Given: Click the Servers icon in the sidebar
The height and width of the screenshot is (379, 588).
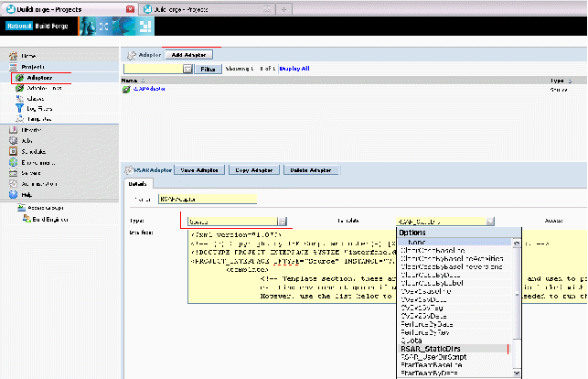Looking at the screenshot, I should (x=13, y=173).
